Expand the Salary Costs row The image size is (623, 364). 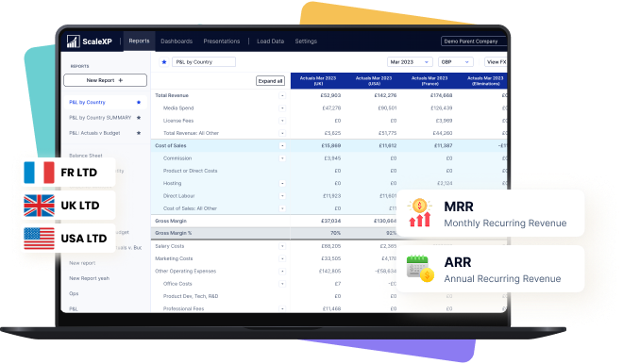(282, 246)
